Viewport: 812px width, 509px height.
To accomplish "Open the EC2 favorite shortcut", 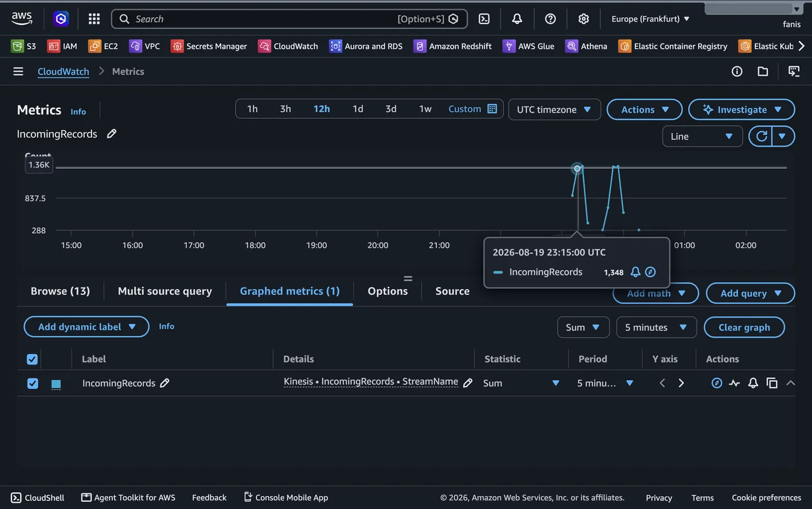I will pyautogui.click(x=103, y=46).
